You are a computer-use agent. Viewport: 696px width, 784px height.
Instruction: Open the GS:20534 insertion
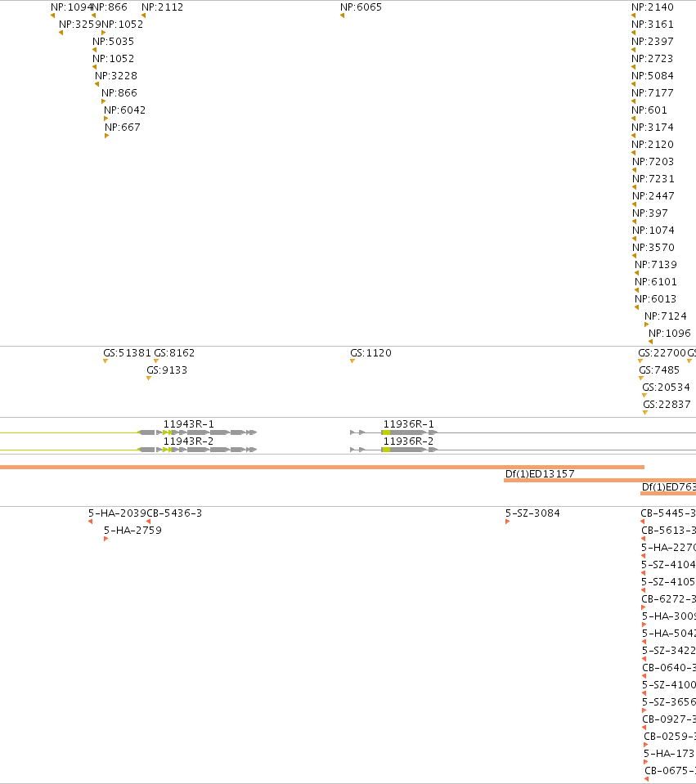pos(667,387)
